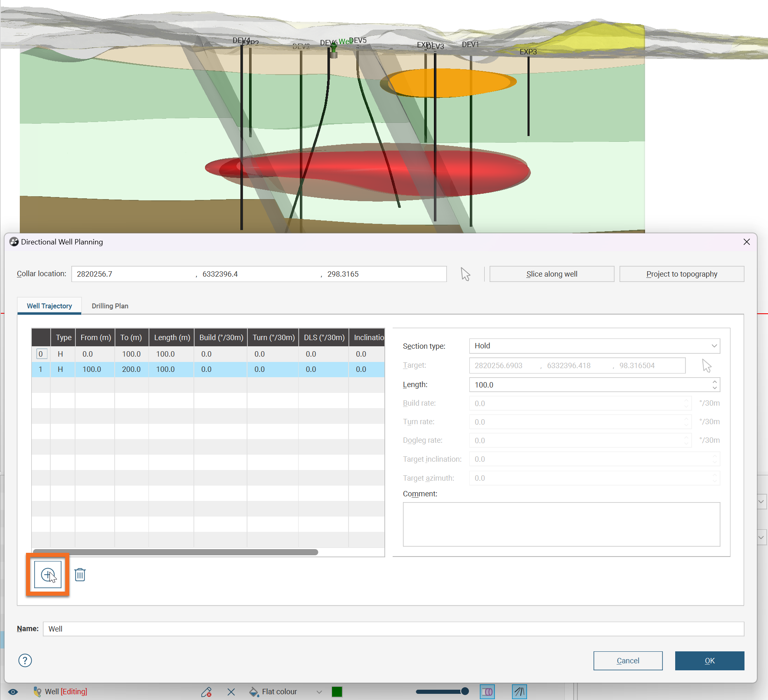Image resolution: width=768 pixels, height=700 pixels.
Task: Click the Project to topography button
Action: pyautogui.click(x=681, y=274)
